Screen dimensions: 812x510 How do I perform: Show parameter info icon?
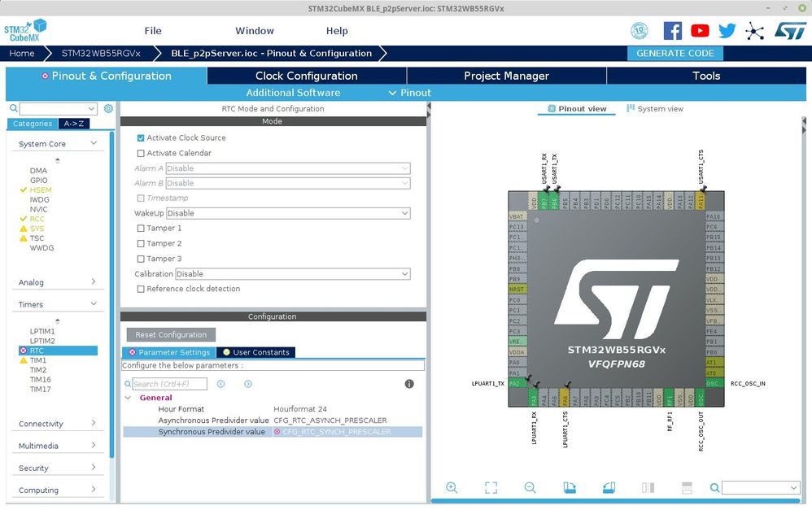click(x=409, y=384)
